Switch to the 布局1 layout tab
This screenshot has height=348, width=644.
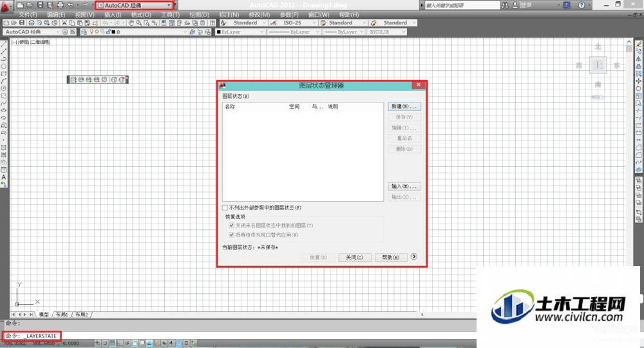pyautogui.click(x=62, y=314)
